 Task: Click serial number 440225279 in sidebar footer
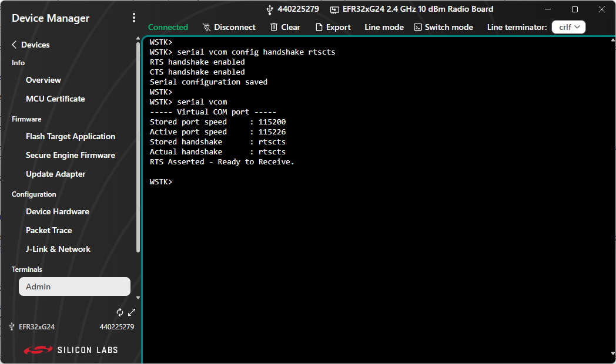point(117,327)
